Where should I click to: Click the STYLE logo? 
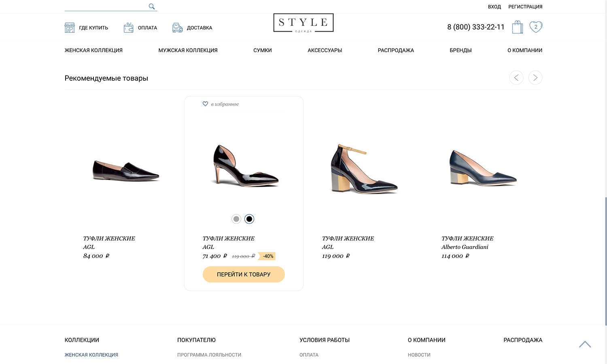click(x=303, y=23)
